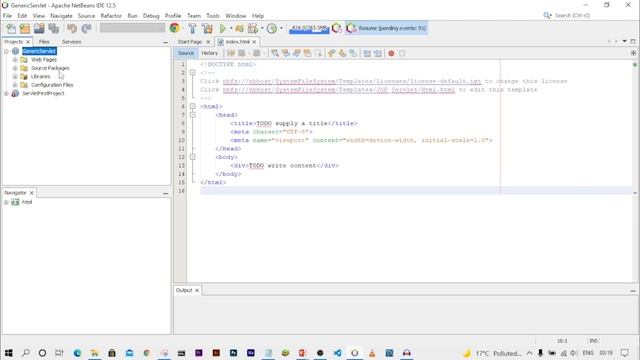Click the memory usage progress bar
This screenshot has width=640, height=360.
pyautogui.click(x=309, y=29)
